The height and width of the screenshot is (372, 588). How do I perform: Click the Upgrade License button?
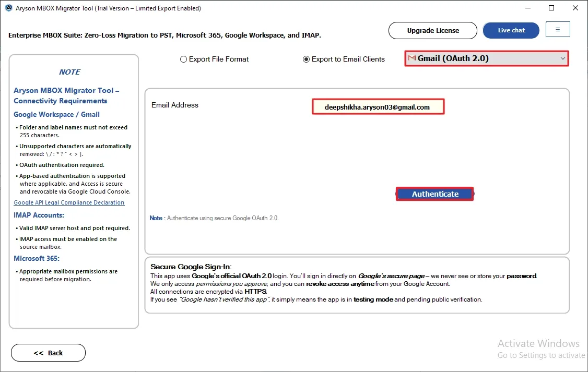pyautogui.click(x=433, y=30)
